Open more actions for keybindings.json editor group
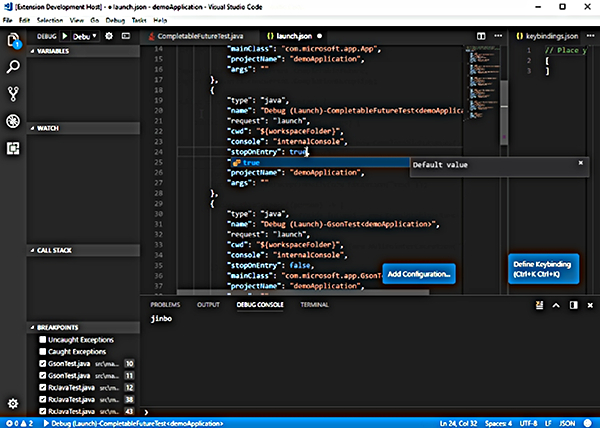The height and width of the screenshot is (428, 600). click(590, 36)
